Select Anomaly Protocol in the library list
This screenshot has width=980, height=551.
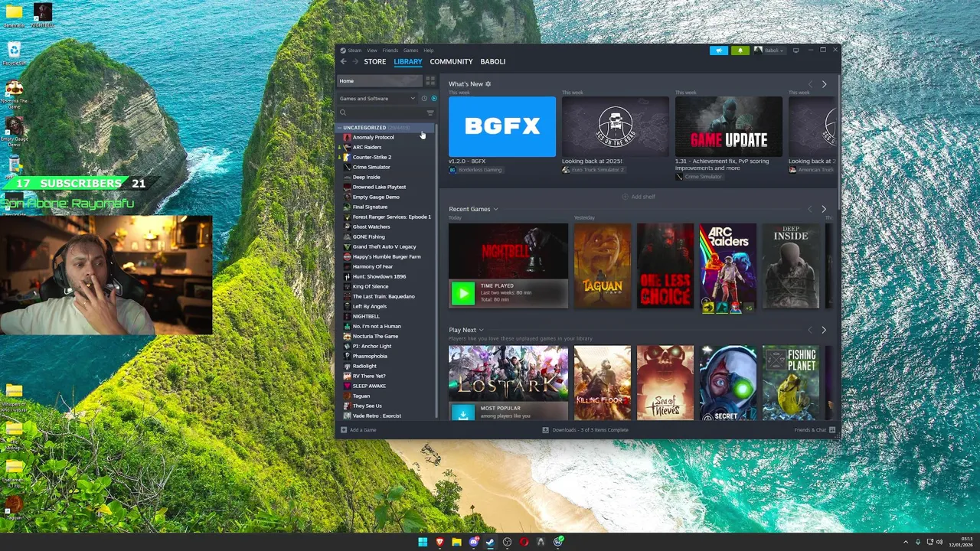point(373,137)
